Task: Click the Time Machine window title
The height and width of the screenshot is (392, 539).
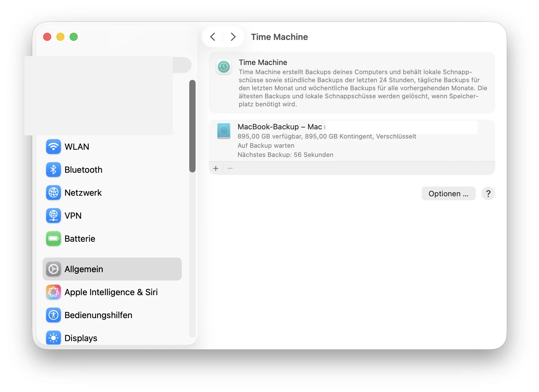Action: [279, 37]
